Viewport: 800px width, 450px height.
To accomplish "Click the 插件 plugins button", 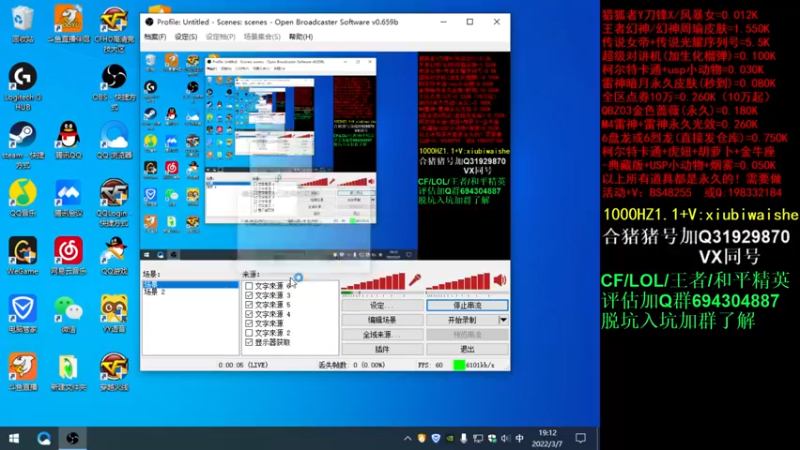I will pos(382,349).
